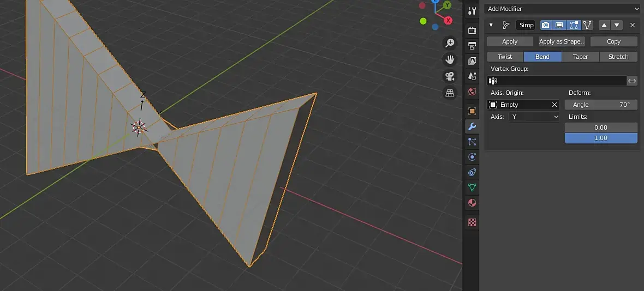The width and height of the screenshot is (644, 291).
Task: Clear the Empty origin object
Action: pos(554,105)
